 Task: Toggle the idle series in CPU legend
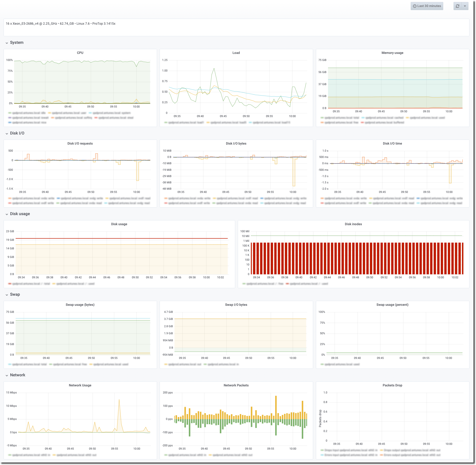(29, 113)
